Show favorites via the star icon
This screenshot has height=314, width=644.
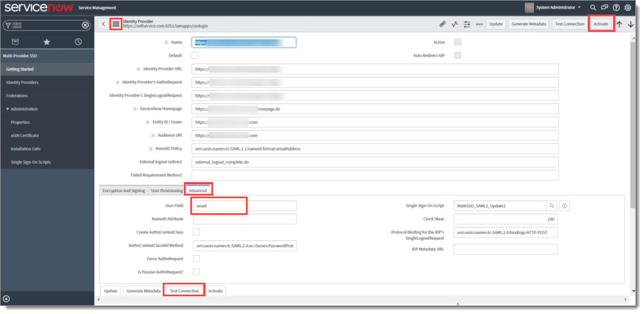click(x=47, y=42)
